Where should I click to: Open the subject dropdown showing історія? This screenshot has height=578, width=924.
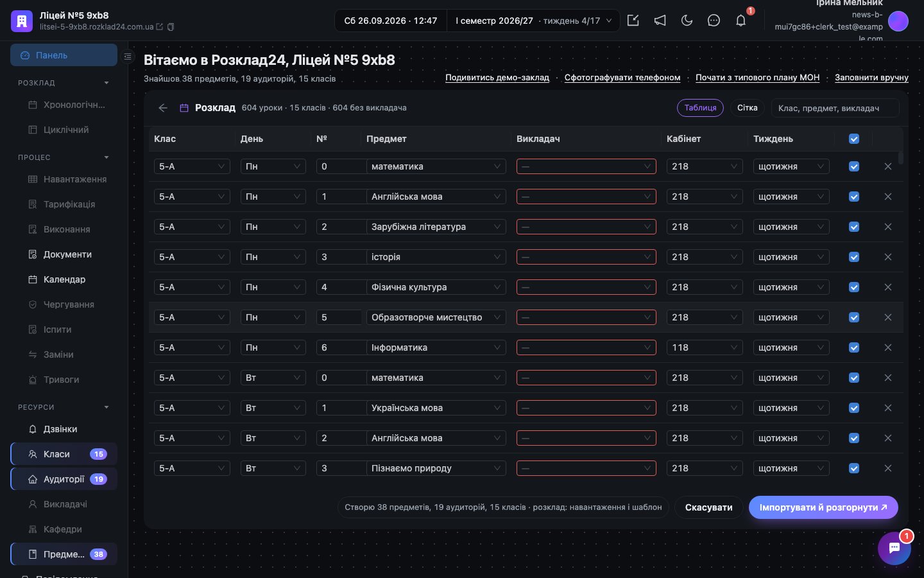tap(436, 257)
